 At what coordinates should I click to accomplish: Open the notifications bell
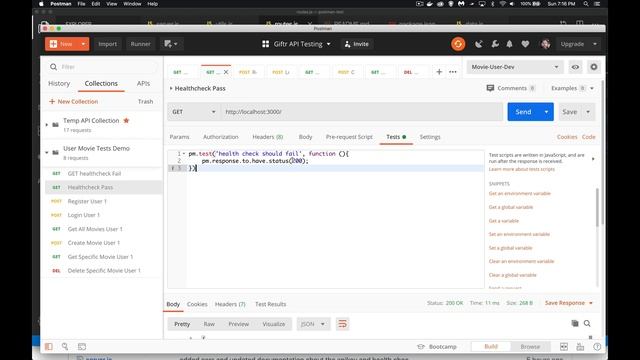click(x=509, y=44)
